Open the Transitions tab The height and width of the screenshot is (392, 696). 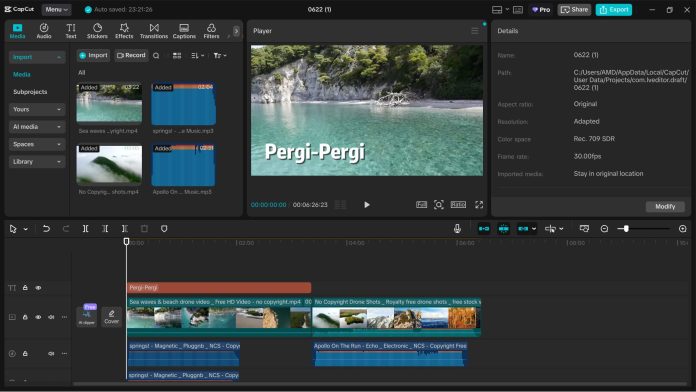pos(154,31)
